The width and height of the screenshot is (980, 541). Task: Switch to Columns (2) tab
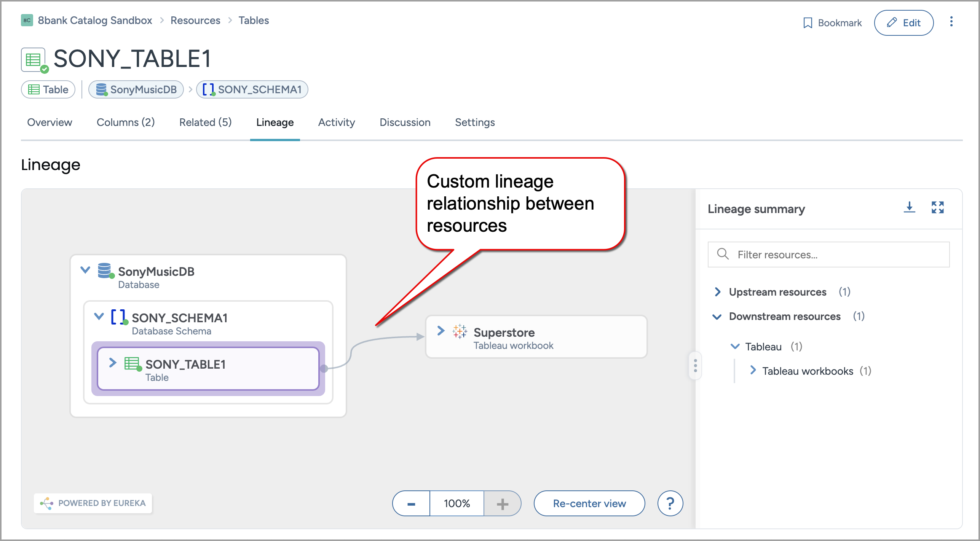pyautogui.click(x=126, y=122)
